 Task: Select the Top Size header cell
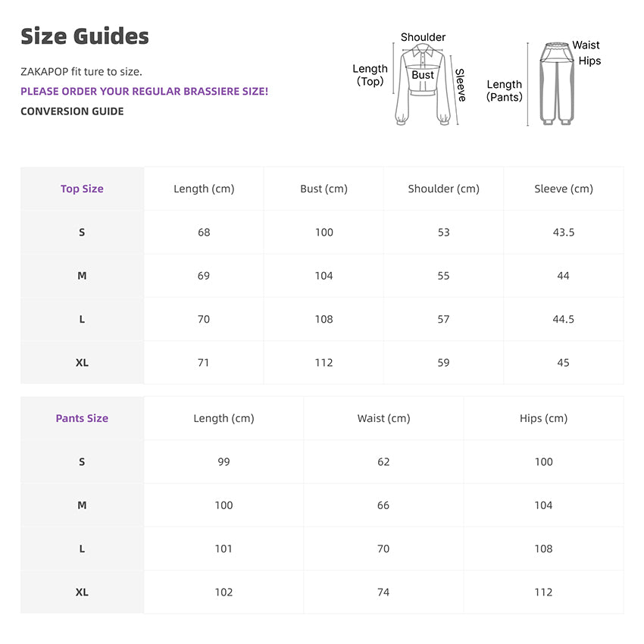(82, 189)
